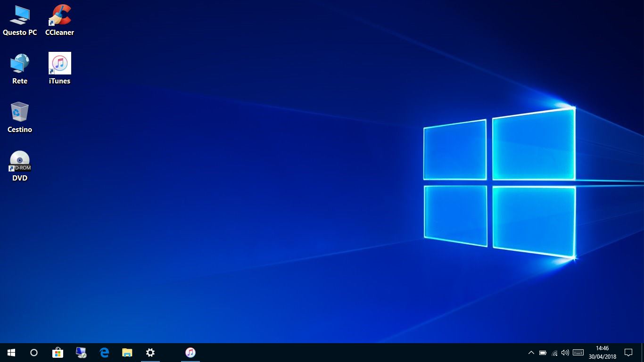
Task: Launch Microsoft Edge from the taskbar
Action: (104, 353)
